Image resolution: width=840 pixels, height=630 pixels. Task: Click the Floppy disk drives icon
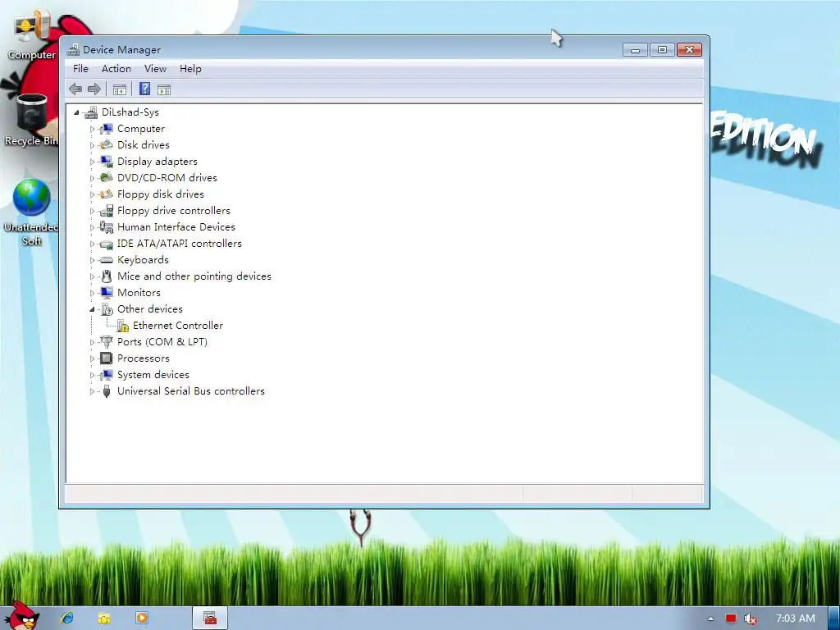[107, 194]
